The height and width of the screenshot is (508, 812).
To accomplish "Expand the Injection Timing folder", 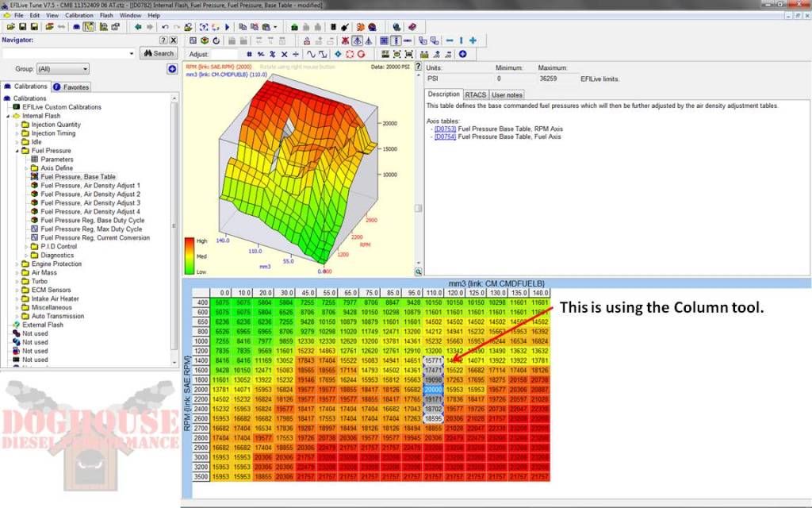I will tap(17, 133).
